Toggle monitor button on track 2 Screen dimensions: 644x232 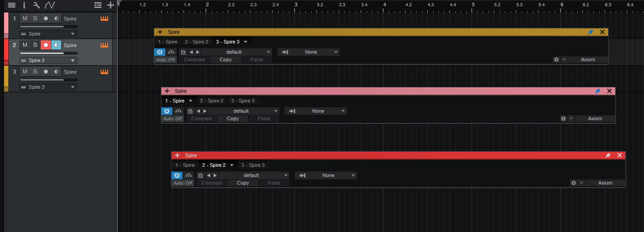56,45
